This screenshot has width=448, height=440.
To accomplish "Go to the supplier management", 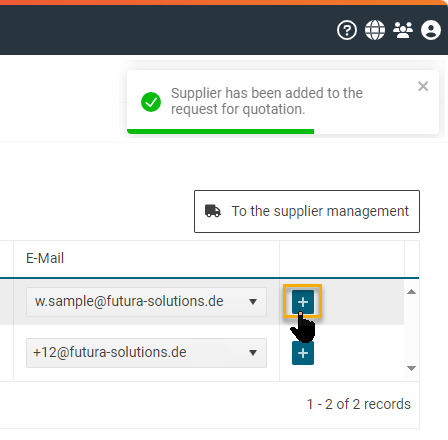I will click(307, 211).
